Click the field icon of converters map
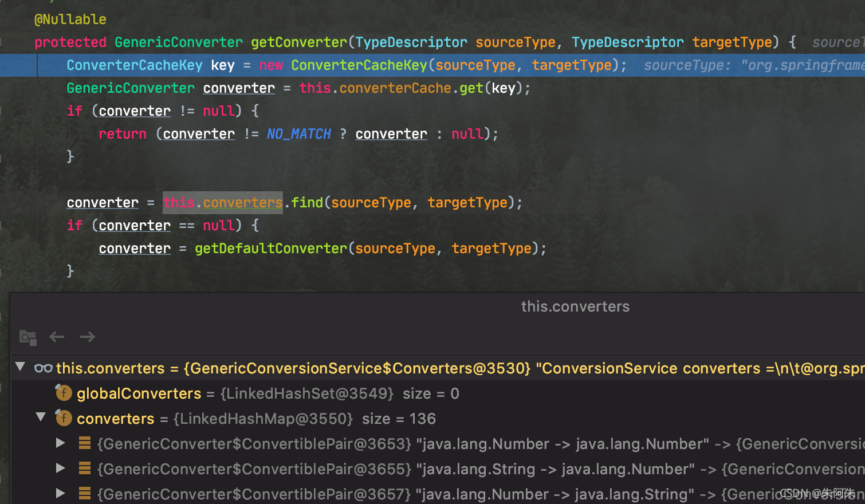Viewport: 865px width, 504px height. [64, 418]
